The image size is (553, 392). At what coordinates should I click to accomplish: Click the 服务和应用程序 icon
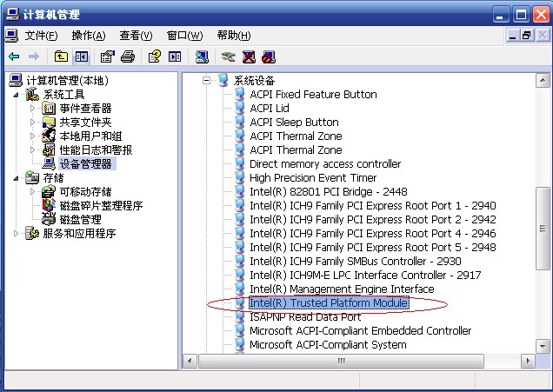tap(32, 233)
